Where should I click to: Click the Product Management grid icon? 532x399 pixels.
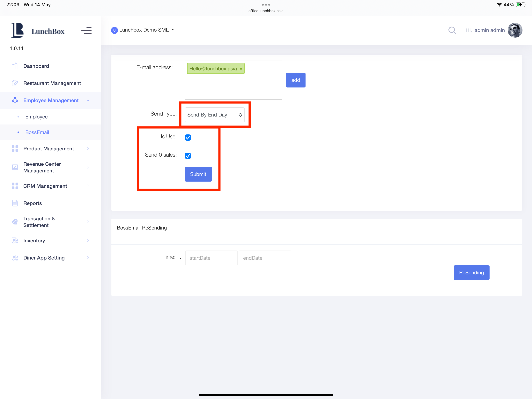point(15,149)
